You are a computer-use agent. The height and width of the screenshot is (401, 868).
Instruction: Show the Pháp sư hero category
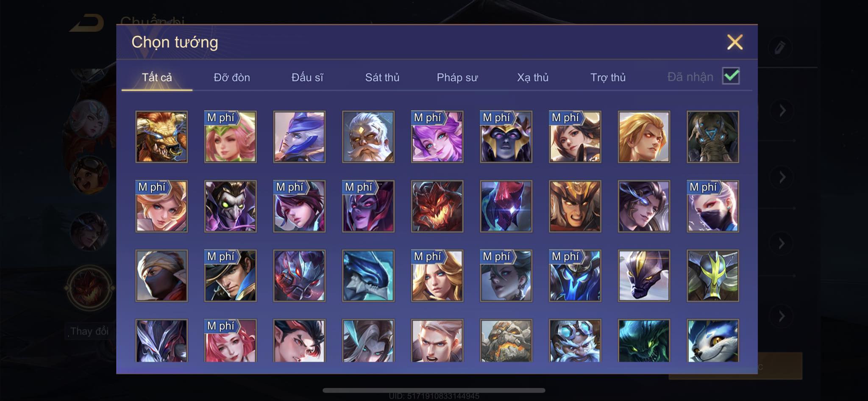click(457, 77)
